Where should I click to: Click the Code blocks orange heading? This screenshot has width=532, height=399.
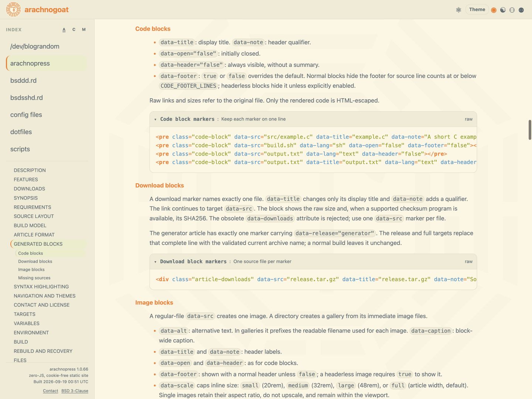153,29
